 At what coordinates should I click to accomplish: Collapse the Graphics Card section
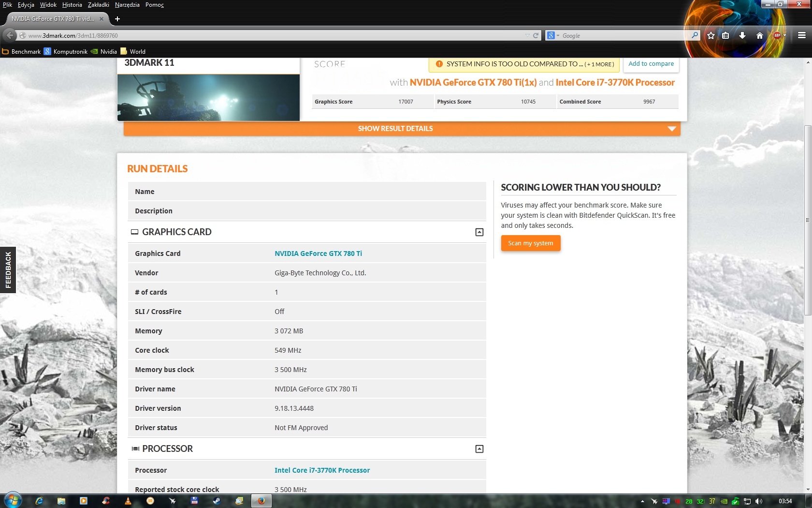pyautogui.click(x=479, y=232)
